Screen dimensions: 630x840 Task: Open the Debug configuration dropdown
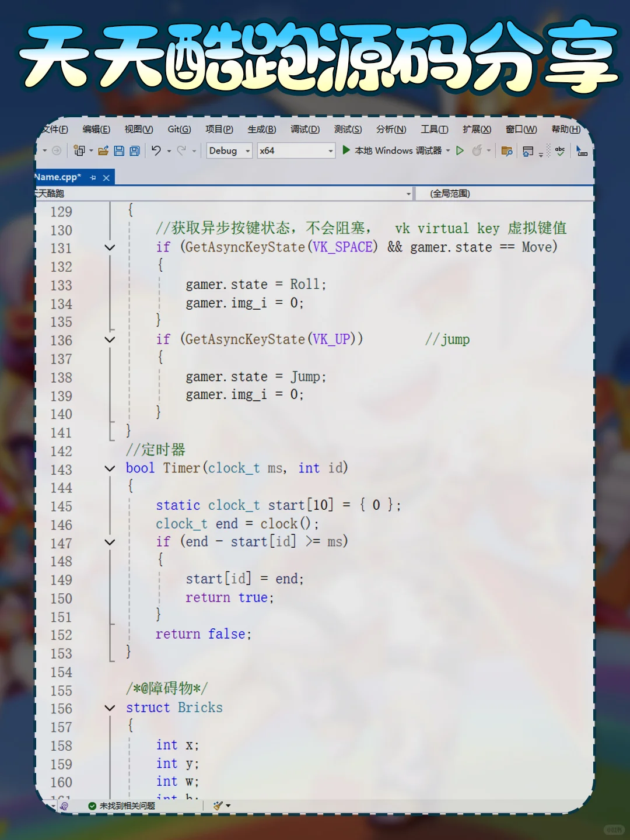pos(229,150)
